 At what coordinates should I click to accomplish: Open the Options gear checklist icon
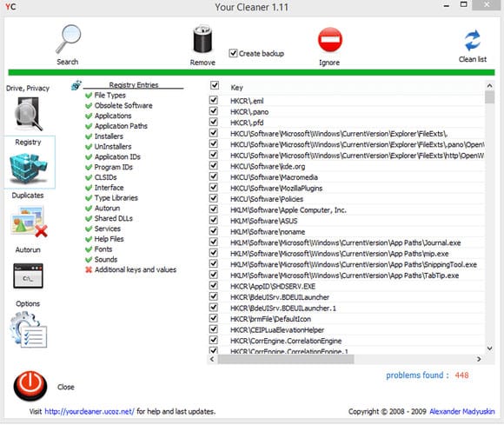29,329
